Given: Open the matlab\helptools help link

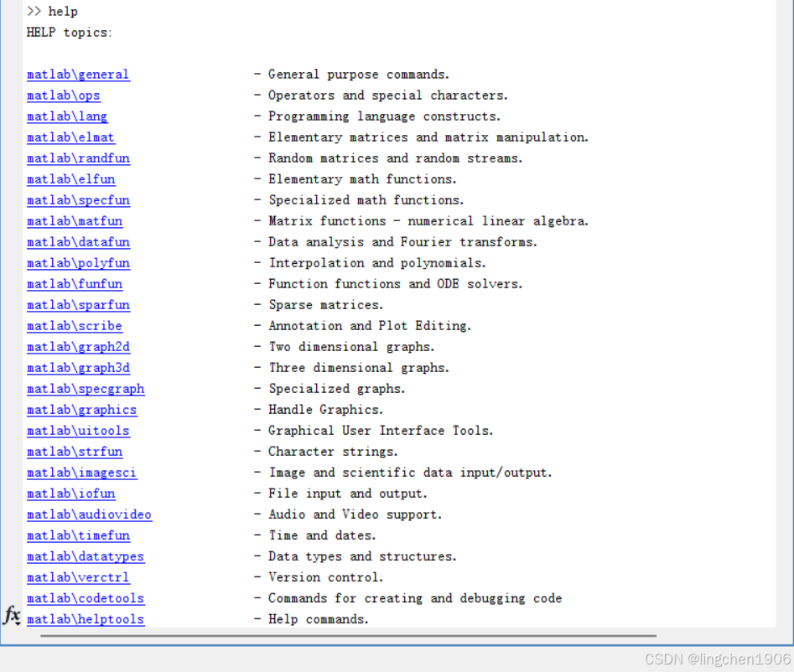Looking at the screenshot, I should pyautogui.click(x=86, y=619).
